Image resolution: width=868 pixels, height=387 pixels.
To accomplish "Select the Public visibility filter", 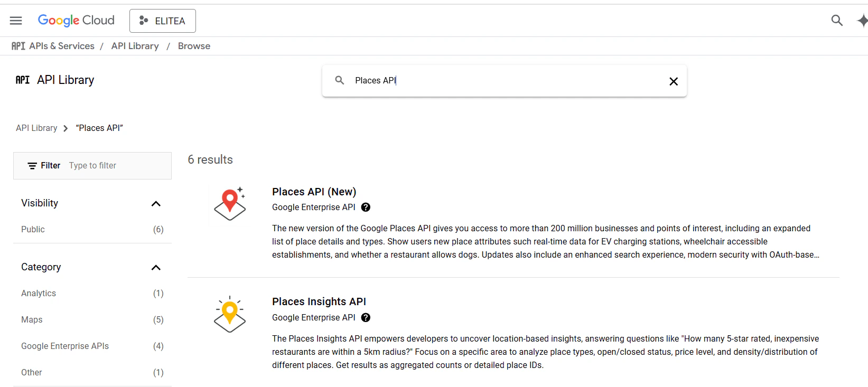I will point(33,229).
